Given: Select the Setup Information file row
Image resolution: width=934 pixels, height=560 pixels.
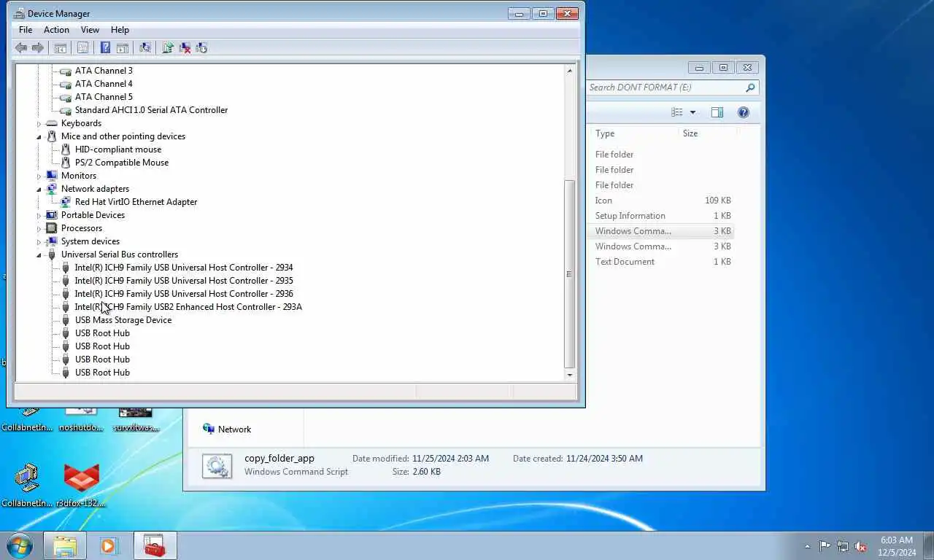Looking at the screenshot, I should click(x=661, y=216).
